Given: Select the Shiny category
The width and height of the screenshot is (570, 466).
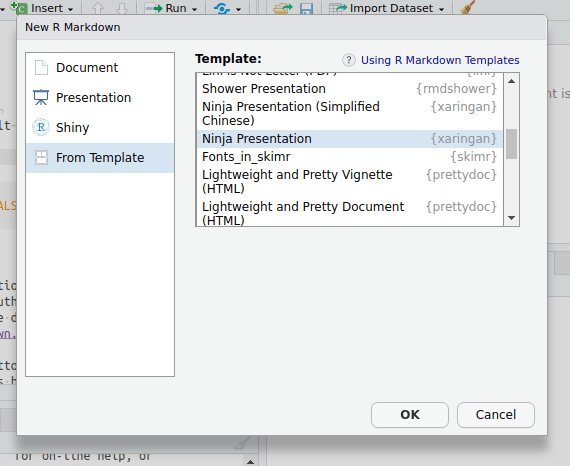Looking at the screenshot, I should (x=100, y=128).
